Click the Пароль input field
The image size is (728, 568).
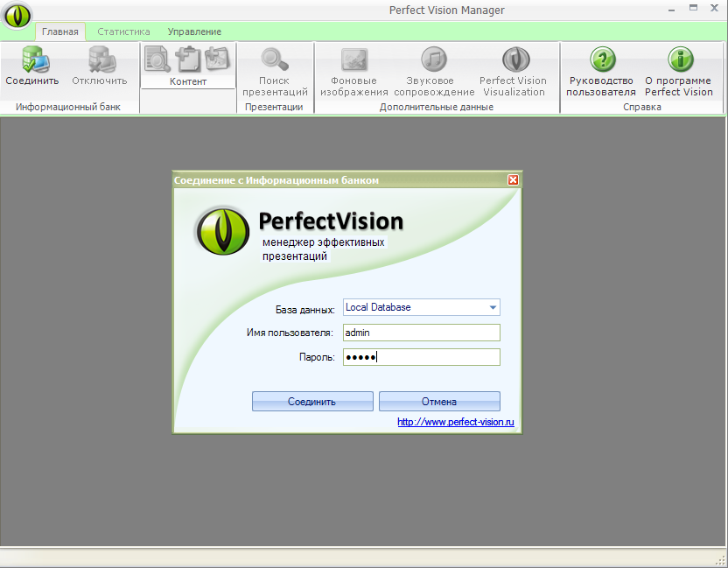pyautogui.click(x=422, y=357)
